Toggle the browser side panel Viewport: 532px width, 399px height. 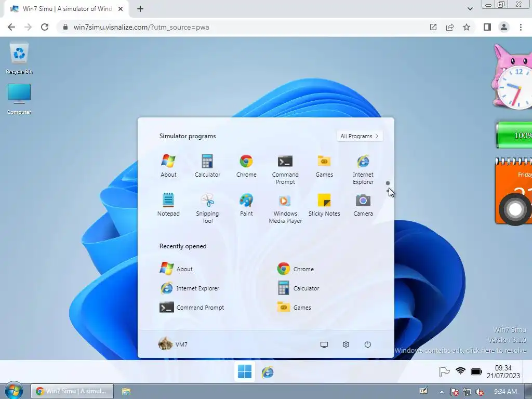pyautogui.click(x=487, y=27)
